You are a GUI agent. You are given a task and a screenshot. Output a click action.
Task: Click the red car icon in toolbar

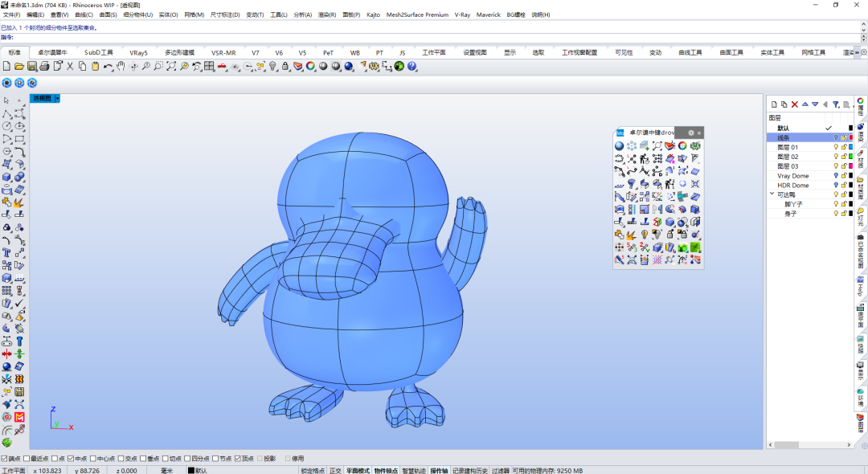(x=222, y=67)
